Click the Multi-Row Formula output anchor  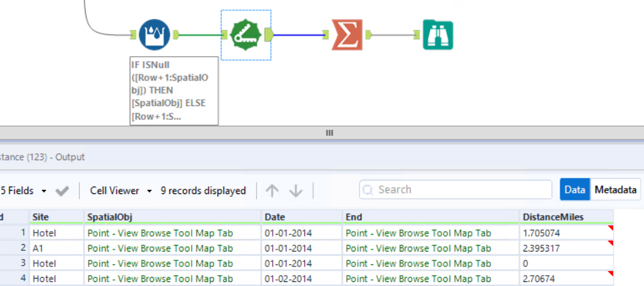[x=176, y=34]
